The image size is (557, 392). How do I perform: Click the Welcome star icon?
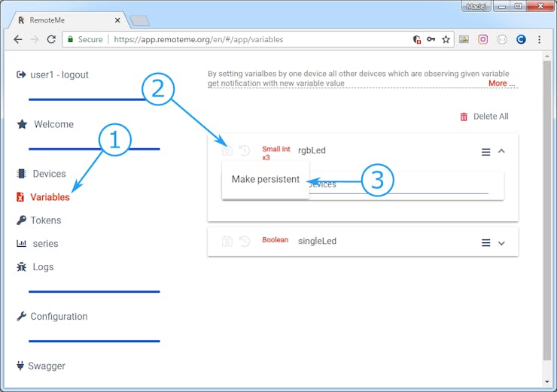pyautogui.click(x=22, y=124)
